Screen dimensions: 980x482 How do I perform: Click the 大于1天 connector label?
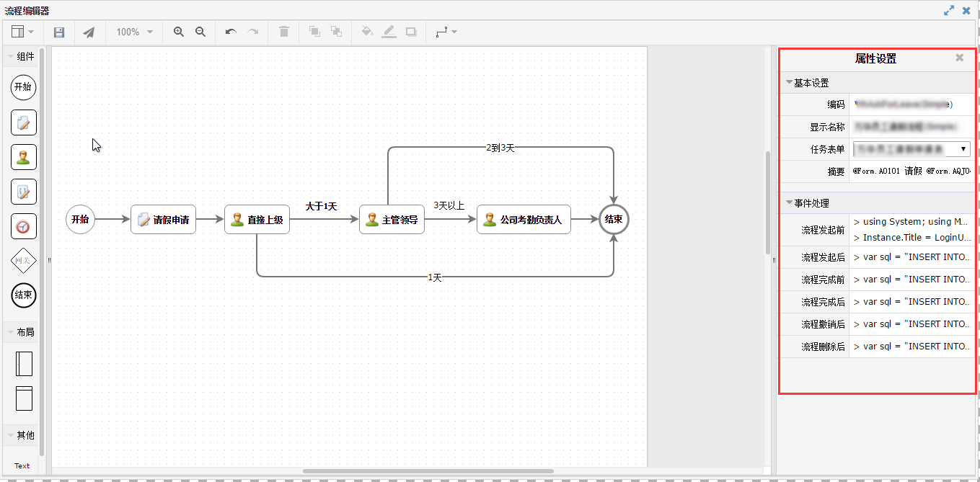point(321,207)
